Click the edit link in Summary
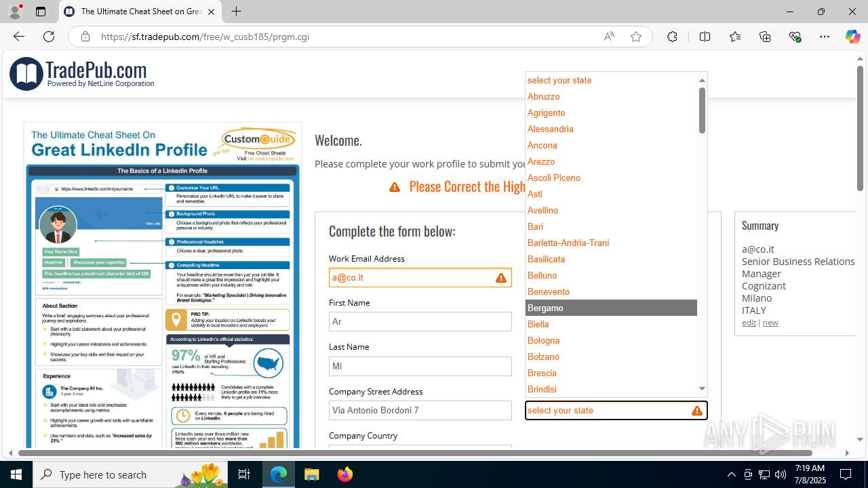Viewport: 868px width, 488px height. point(749,323)
